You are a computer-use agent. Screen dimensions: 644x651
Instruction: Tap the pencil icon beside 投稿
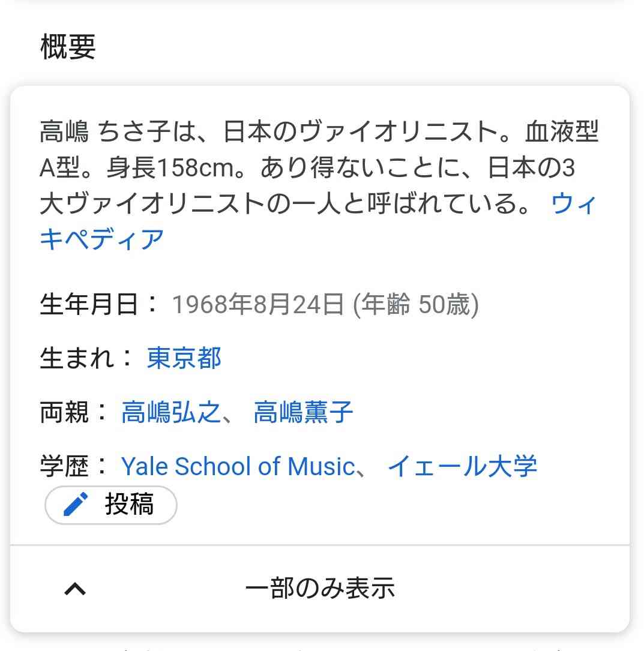pos(76,505)
